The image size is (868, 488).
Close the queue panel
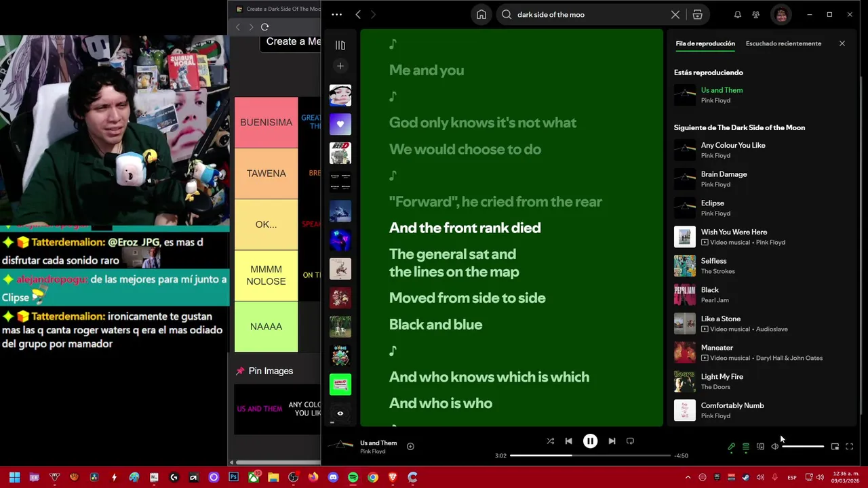coord(842,43)
